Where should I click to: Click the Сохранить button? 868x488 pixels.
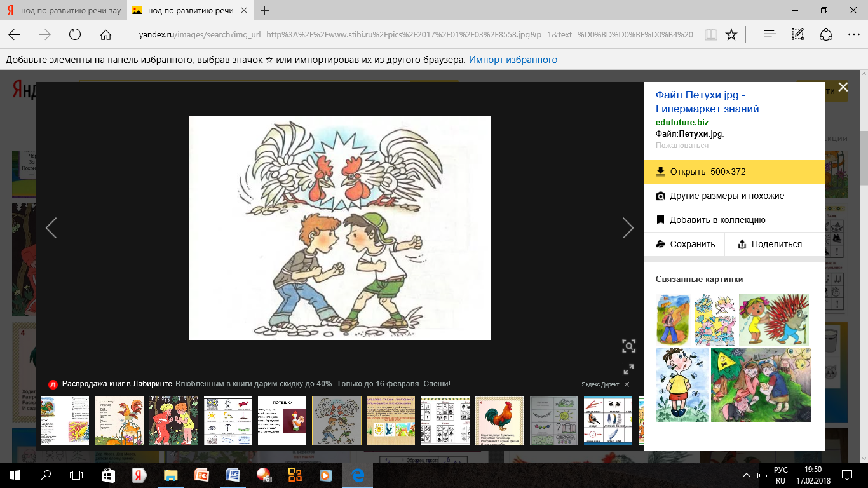pyautogui.click(x=685, y=244)
